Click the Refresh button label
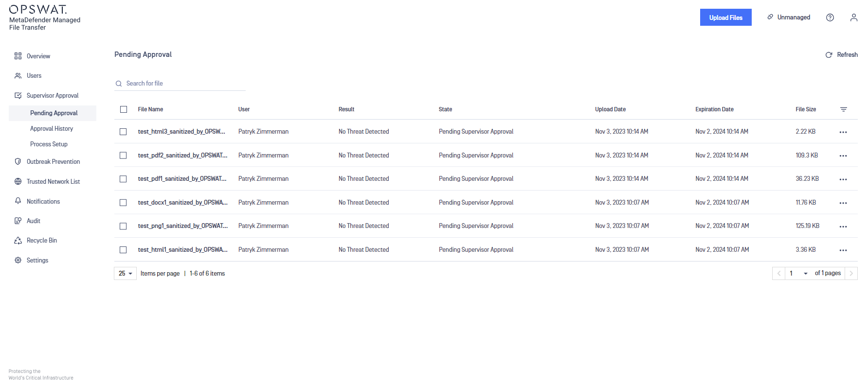Image resolution: width=868 pixels, height=384 pixels. [x=847, y=55]
